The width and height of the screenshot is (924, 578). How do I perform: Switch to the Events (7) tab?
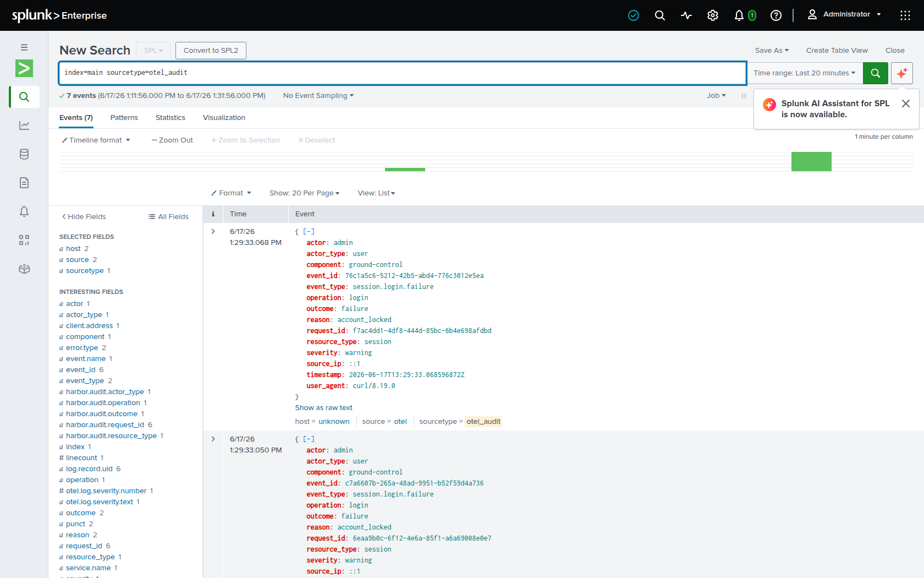(x=76, y=118)
